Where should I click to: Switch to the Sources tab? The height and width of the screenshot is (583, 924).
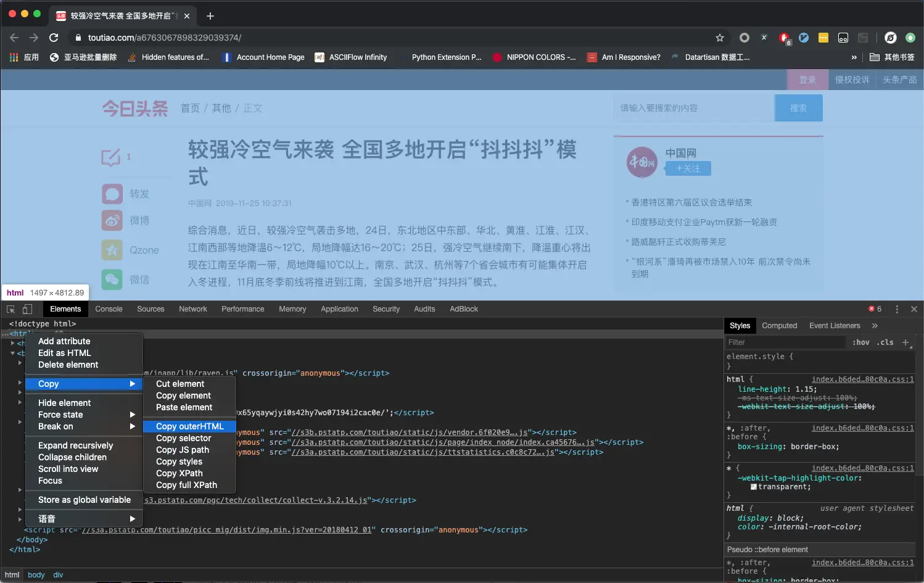[151, 309]
